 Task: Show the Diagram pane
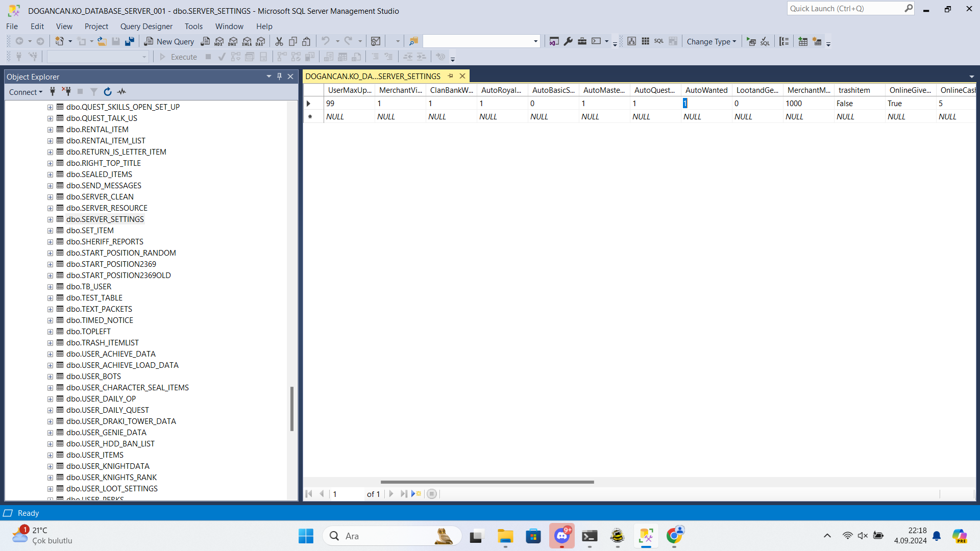point(631,41)
